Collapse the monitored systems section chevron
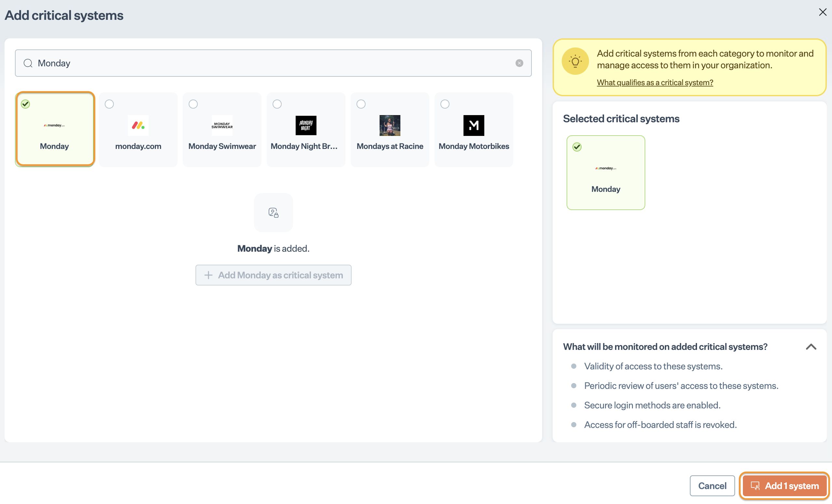The image size is (832, 504). [x=811, y=347]
